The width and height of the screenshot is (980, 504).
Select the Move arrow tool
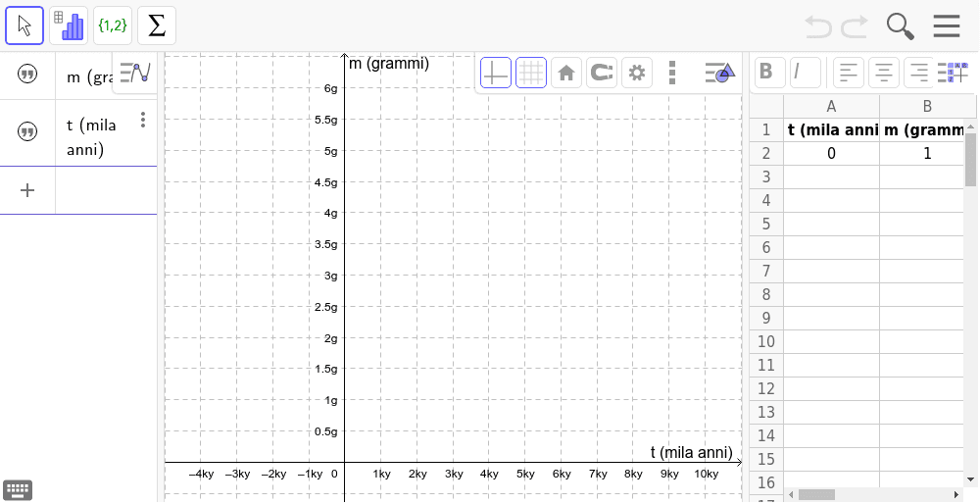(24, 25)
